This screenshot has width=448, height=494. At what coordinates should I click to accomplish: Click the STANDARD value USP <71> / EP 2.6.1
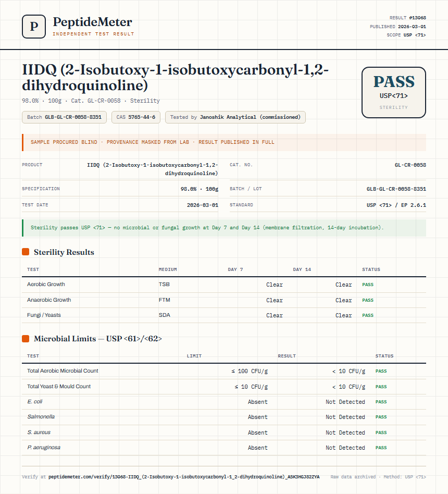pos(396,205)
